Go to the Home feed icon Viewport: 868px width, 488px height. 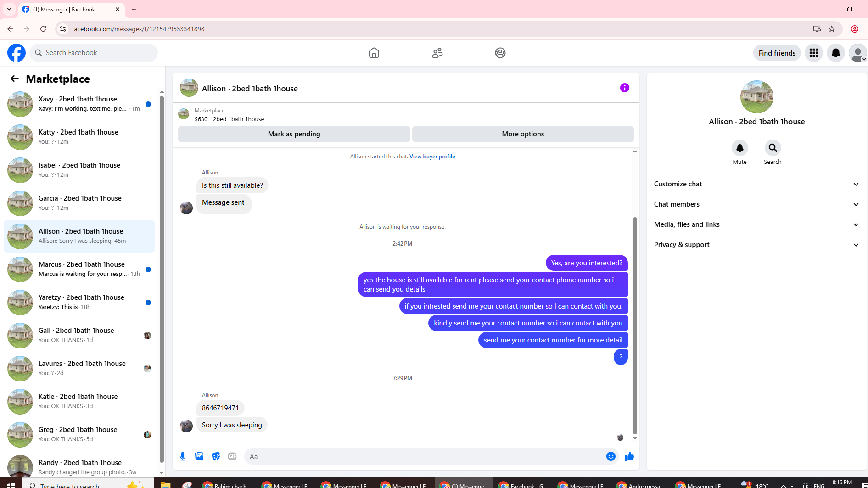click(374, 53)
